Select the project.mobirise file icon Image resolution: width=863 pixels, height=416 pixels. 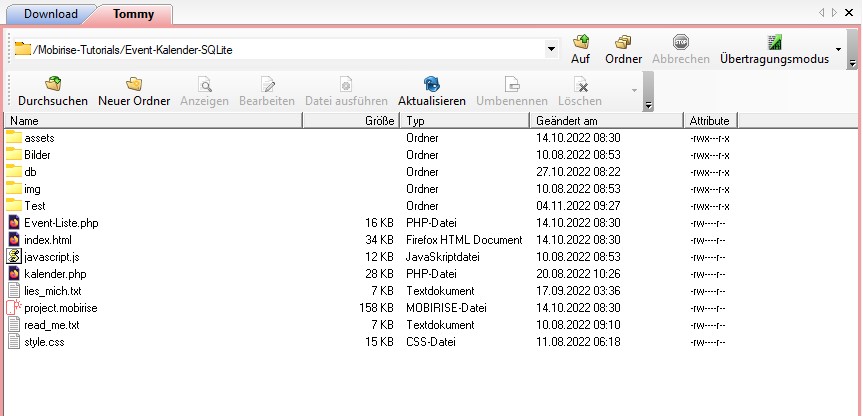[14, 308]
